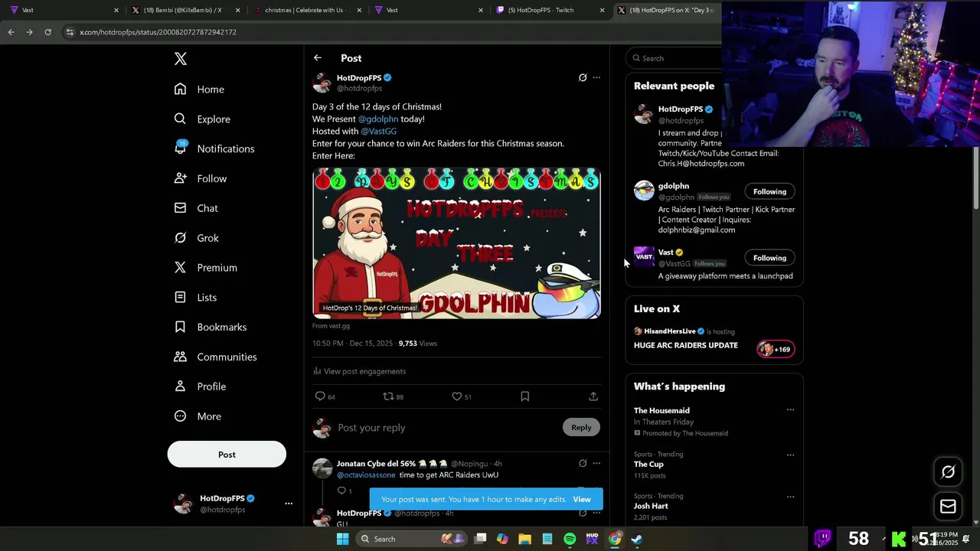Expand the More menu in the sidebar

click(198, 416)
